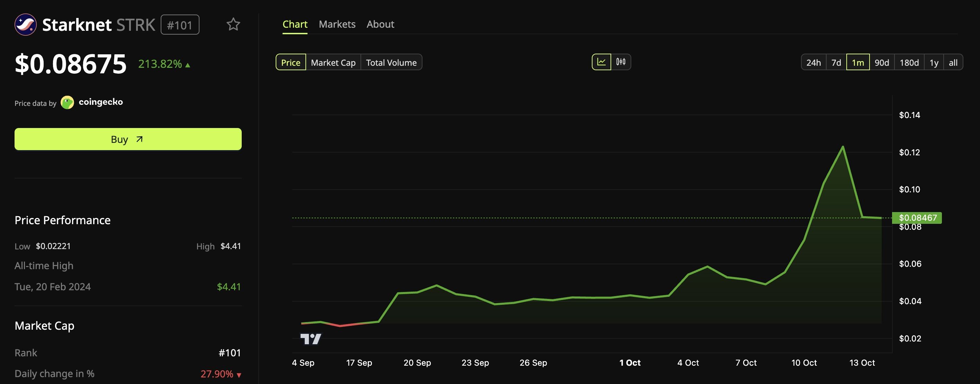The height and width of the screenshot is (384, 980).
Task: Click the Tue, 20 Feb 2024 date
Action: pos(53,287)
